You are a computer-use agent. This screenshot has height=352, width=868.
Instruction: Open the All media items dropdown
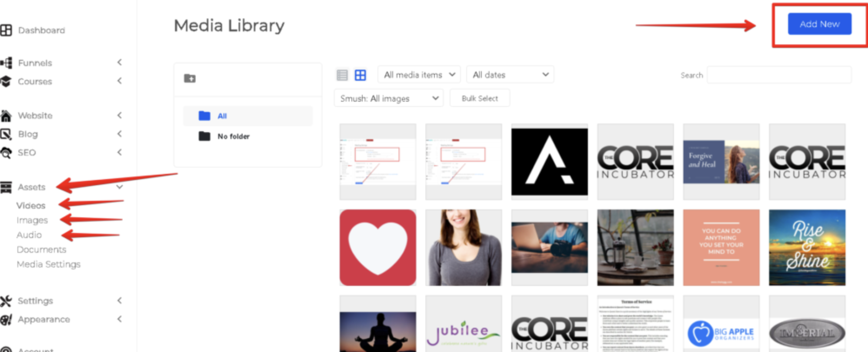pos(419,75)
